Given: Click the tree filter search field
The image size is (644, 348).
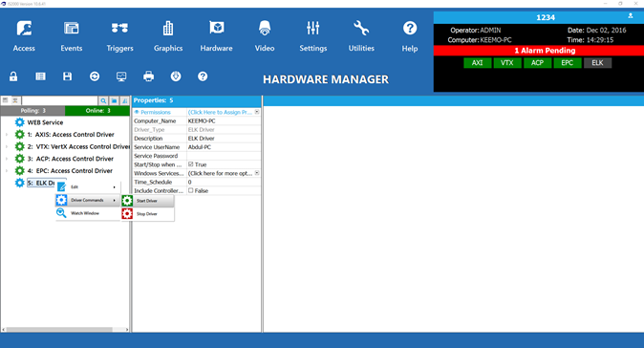Looking at the screenshot, I should pyautogui.click(x=59, y=100).
